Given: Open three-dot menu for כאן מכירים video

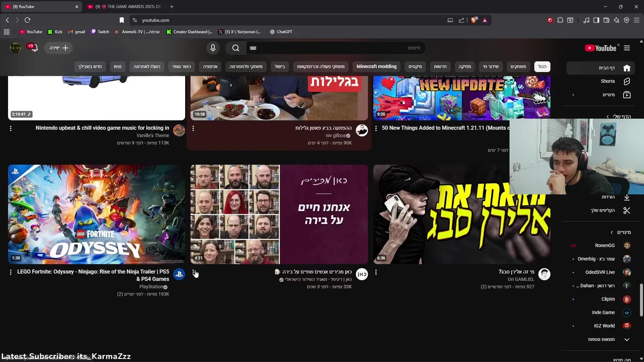Looking at the screenshot, I should point(193,272).
